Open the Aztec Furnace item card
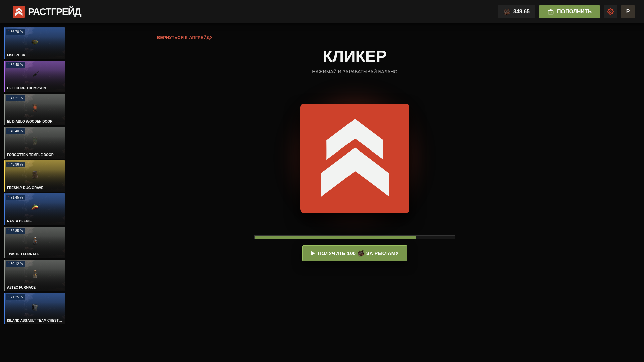The width and height of the screenshot is (644, 362). point(35,276)
